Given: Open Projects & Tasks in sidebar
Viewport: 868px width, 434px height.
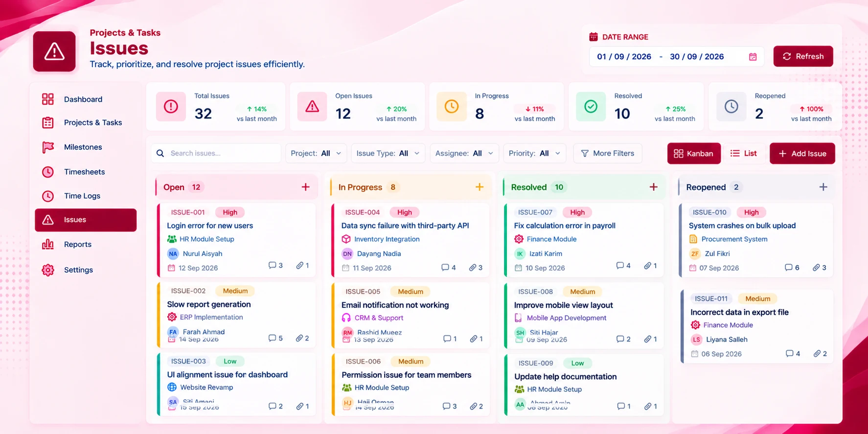Looking at the screenshot, I should [86, 123].
